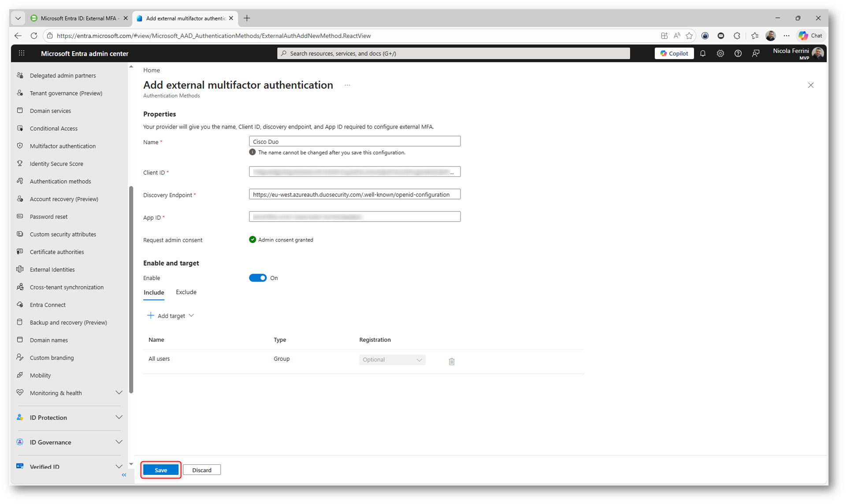Click the Discard button
The width and height of the screenshot is (847, 504).
point(201,470)
